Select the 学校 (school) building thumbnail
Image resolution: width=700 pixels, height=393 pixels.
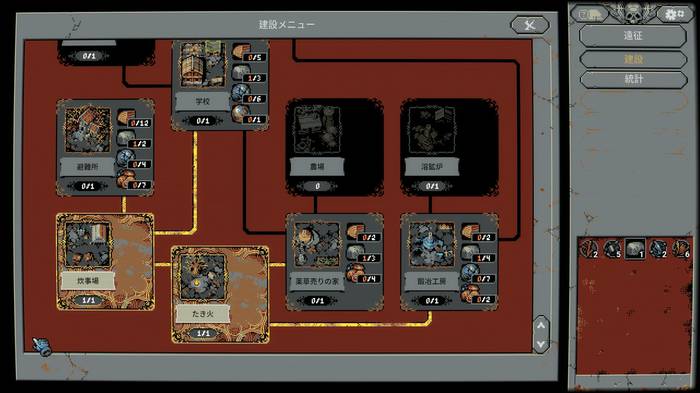point(202,64)
